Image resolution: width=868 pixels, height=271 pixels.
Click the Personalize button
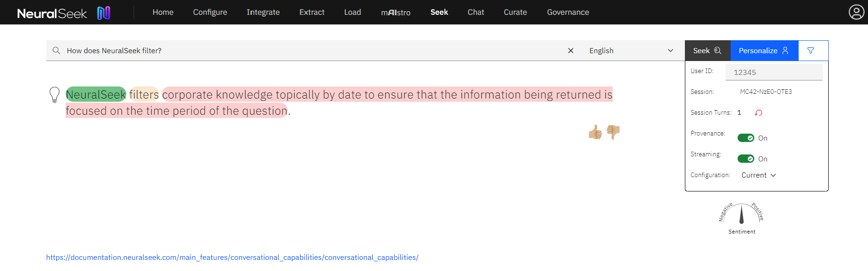point(764,51)
